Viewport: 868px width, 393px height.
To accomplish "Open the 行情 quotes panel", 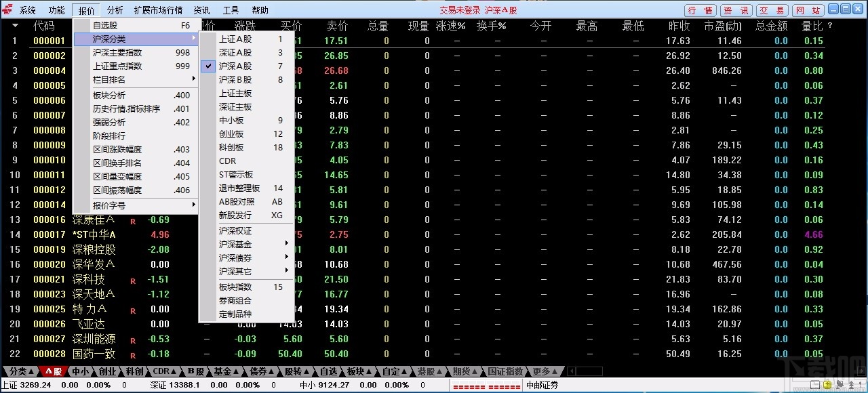I will (x=700, y=10).
